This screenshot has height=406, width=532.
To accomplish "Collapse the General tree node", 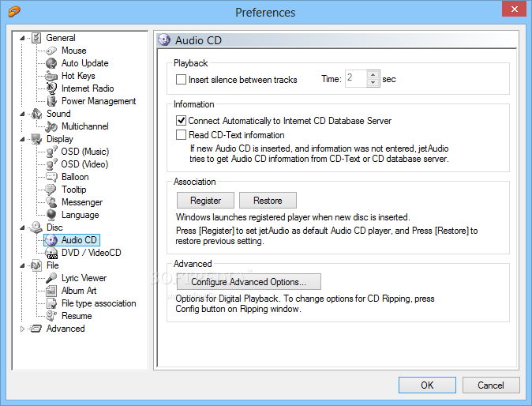I will (22, 38).
